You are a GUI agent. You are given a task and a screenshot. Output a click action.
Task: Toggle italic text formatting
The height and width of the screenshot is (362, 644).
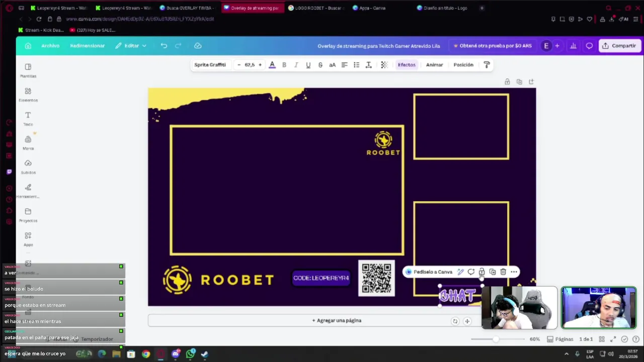296,65
